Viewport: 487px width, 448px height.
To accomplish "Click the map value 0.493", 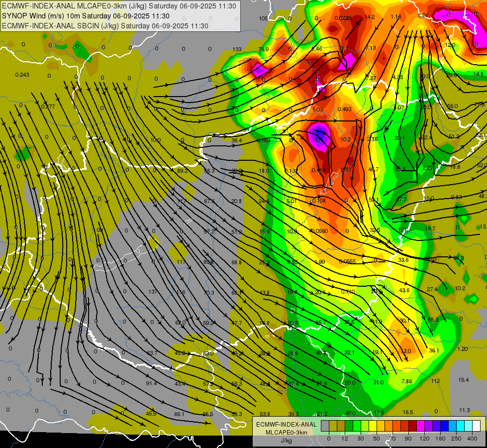I will click(344, 109).
